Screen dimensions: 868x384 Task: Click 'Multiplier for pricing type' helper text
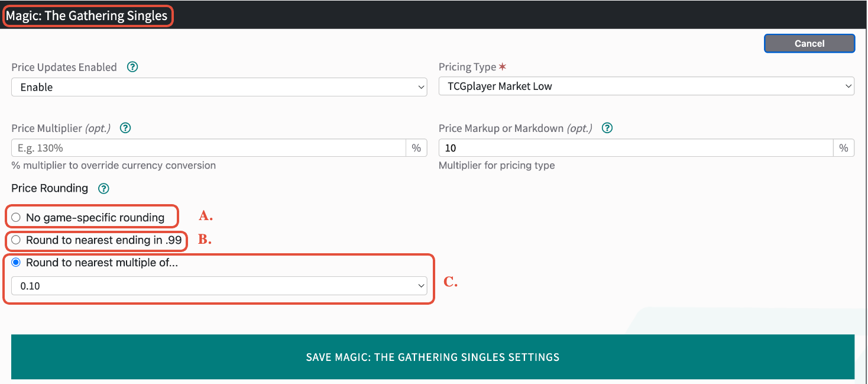(497, 165)
